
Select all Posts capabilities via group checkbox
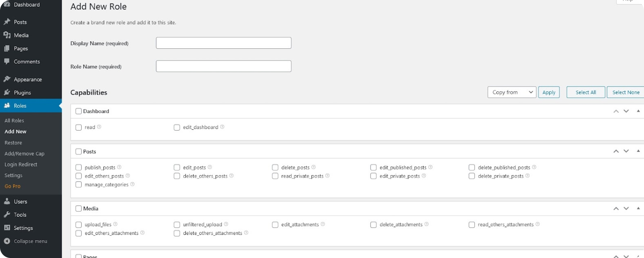(78, 151)
